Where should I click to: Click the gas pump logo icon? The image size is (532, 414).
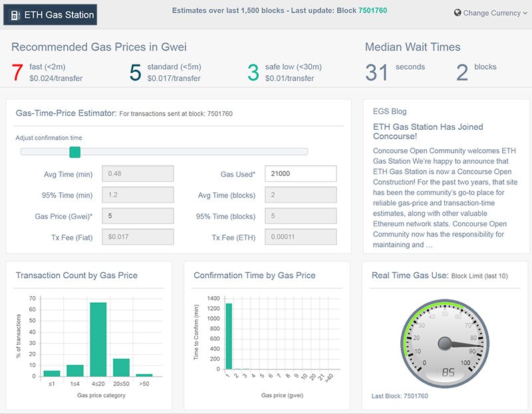coord(15,15)
